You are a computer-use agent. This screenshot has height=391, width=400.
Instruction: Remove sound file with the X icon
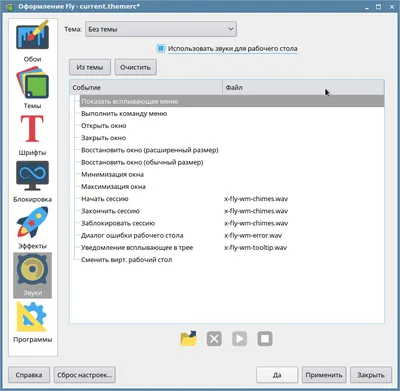click(214, 339)
